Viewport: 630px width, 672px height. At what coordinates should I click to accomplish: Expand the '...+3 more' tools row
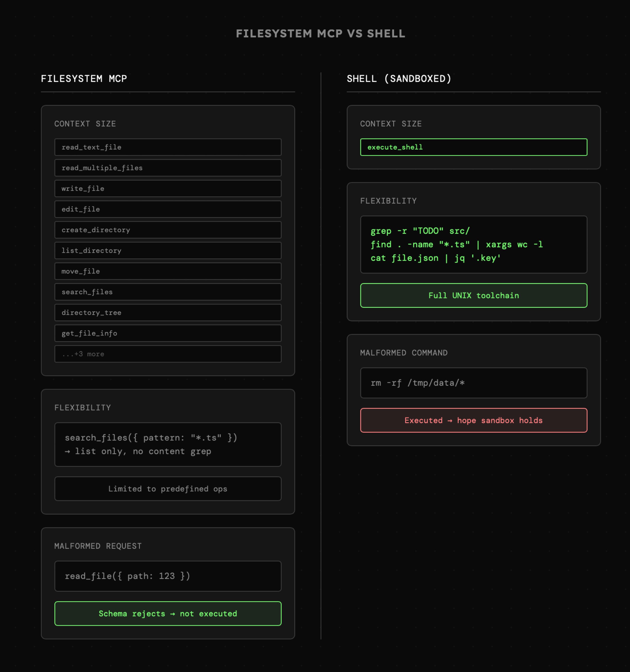click(x=168, y=354)
